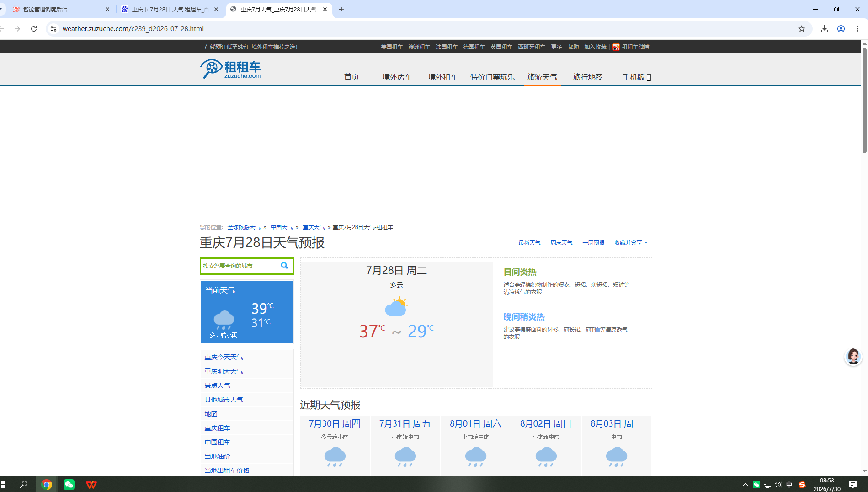The width and height of the screenshot is (868, 492).
Task: Open the 地图 sidebar link
Action: 211,414
